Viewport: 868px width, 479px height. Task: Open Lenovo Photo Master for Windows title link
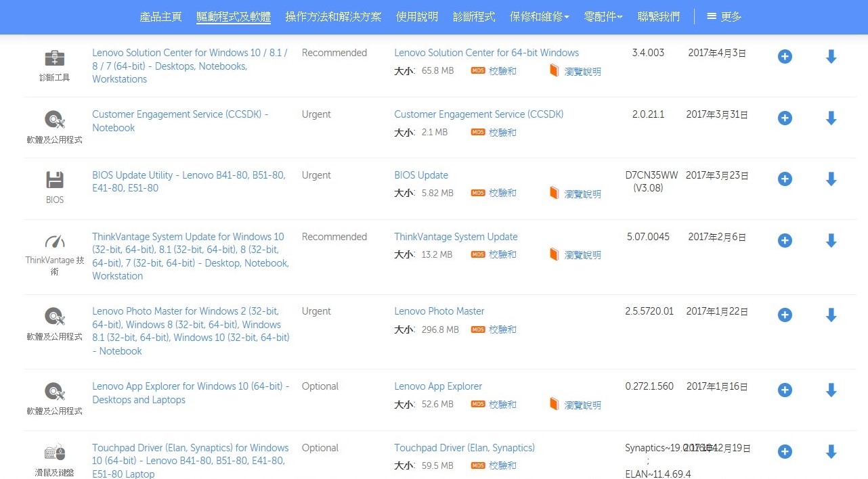(191, 331)
